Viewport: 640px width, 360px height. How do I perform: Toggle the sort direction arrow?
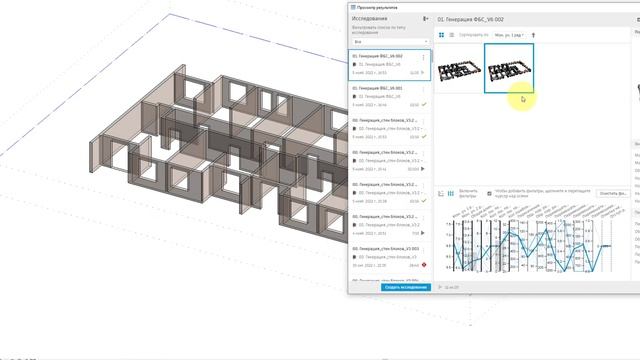(x=533, y=35)
